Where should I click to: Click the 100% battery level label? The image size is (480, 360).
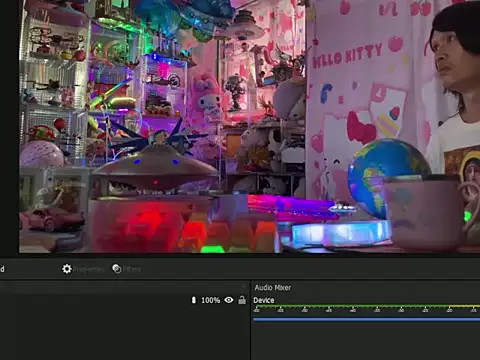tap(211, 300)
